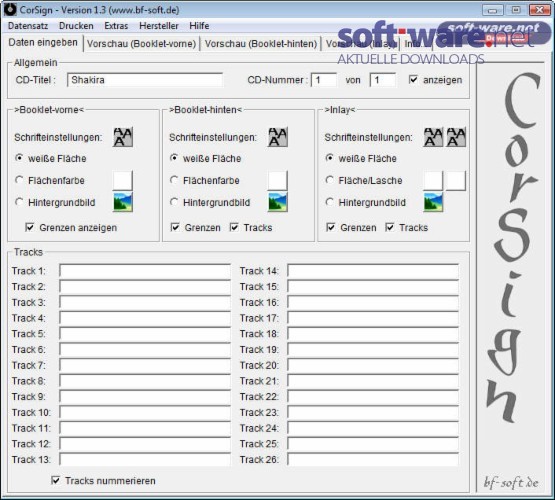Click the CD-Titel field containing Shakira
The width and height of the screenshot is (555, 500).
coord(145,80)
